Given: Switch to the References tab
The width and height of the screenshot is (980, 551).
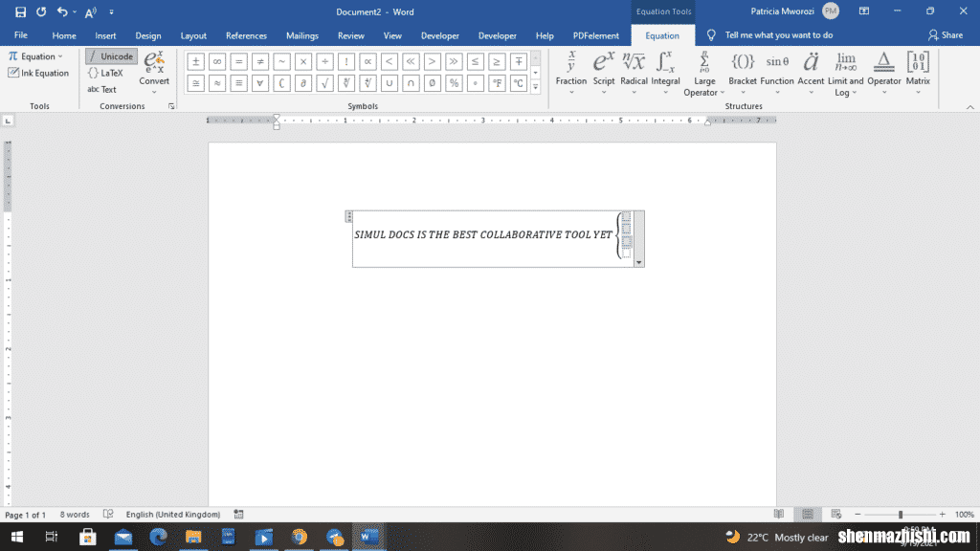Looking at the screenshot, I should 246,35.
